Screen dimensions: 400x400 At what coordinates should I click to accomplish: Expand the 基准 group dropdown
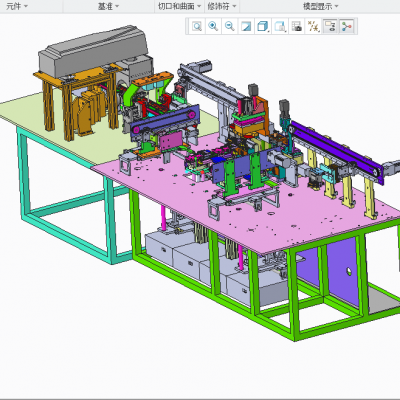point(109,6)
